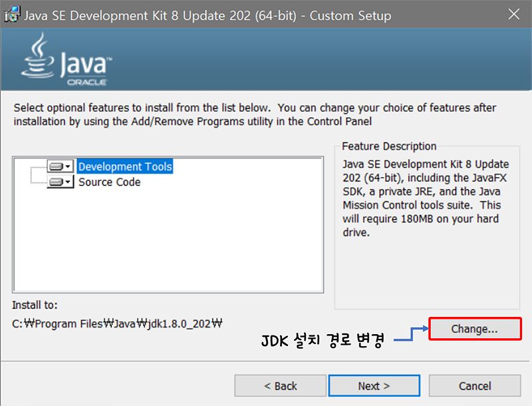
Task: Go to the previous step with Back
Action: click(x=280, y=386)
